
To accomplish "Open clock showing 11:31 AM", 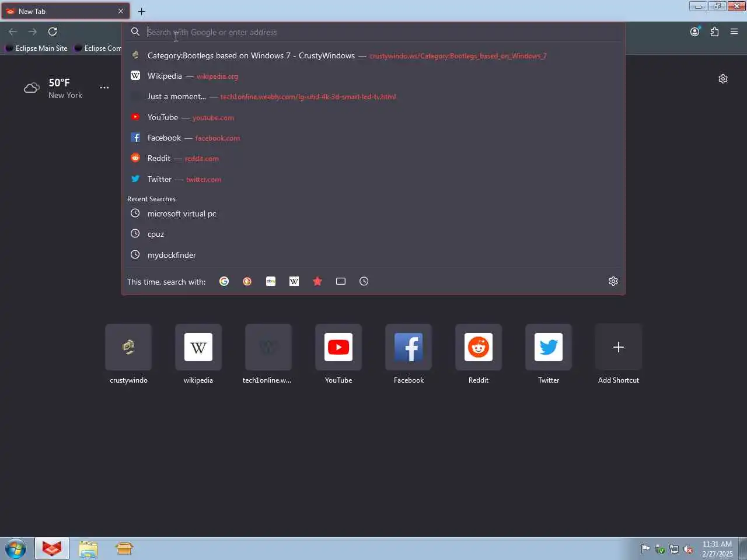I will point(717,549).
